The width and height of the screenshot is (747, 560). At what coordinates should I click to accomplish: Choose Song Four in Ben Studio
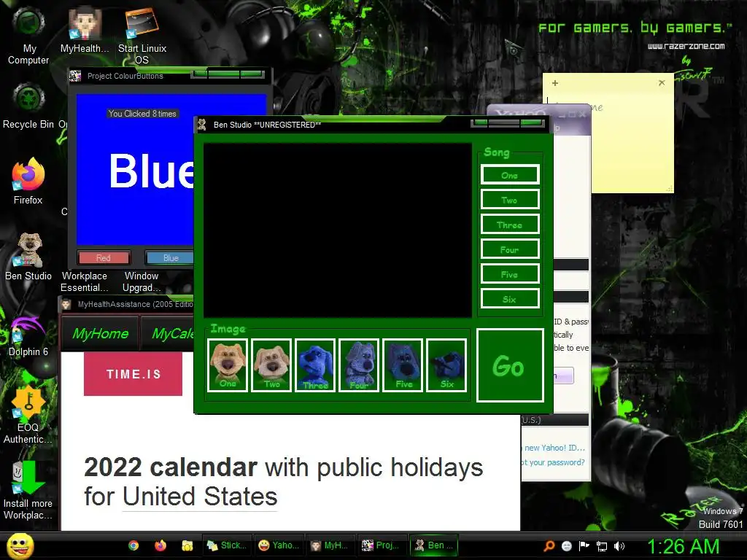(510, 249)
